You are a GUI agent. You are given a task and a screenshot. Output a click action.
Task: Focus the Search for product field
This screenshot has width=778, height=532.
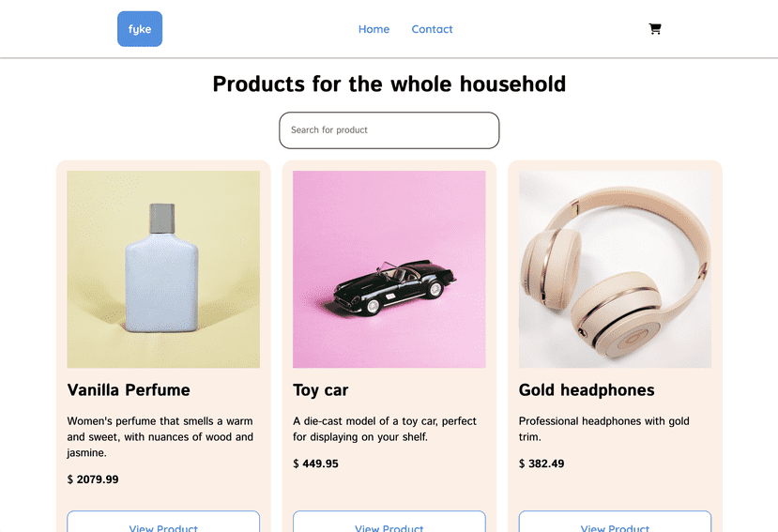[389, 130]
